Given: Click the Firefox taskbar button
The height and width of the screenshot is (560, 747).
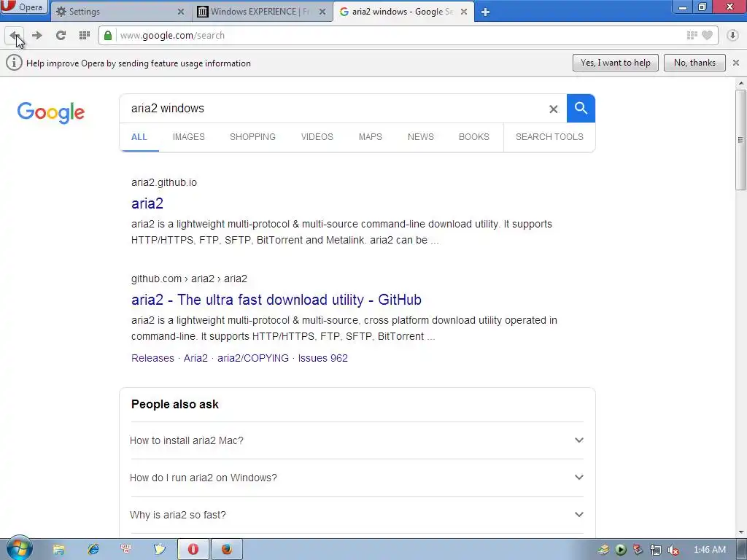Looking at the screenshot, I should (x=227, y=550).
